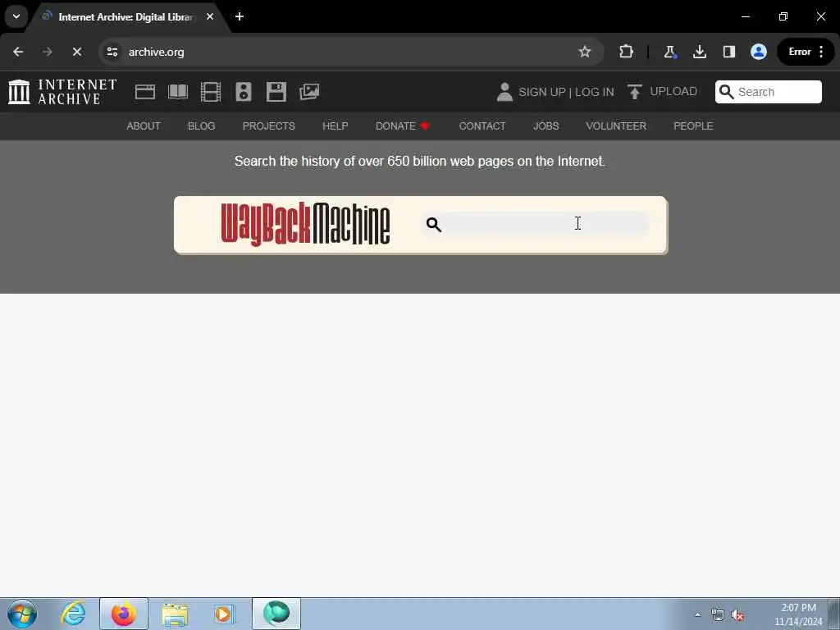This screenshot has height=630, width=840.
Task: Open the Internet Archive home logo
Action: click(x=62, y=92)
